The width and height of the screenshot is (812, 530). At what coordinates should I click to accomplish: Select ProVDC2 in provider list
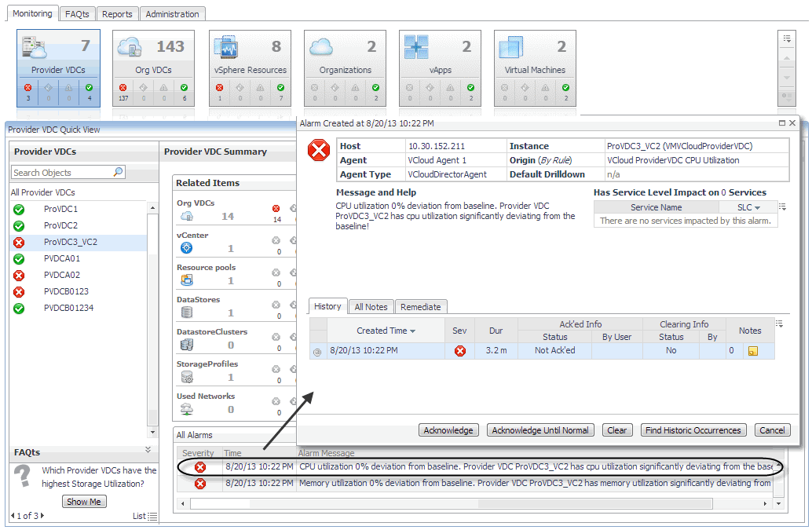tap(79, 225)
